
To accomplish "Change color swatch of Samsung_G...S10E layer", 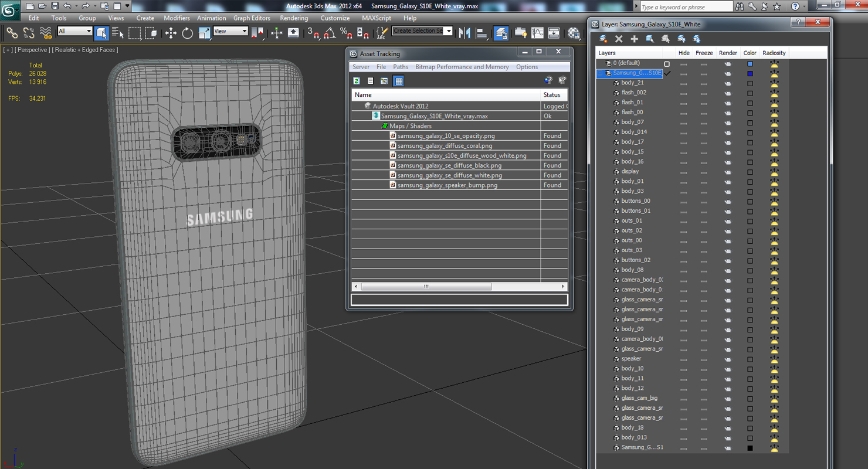I will pos(750,73).
